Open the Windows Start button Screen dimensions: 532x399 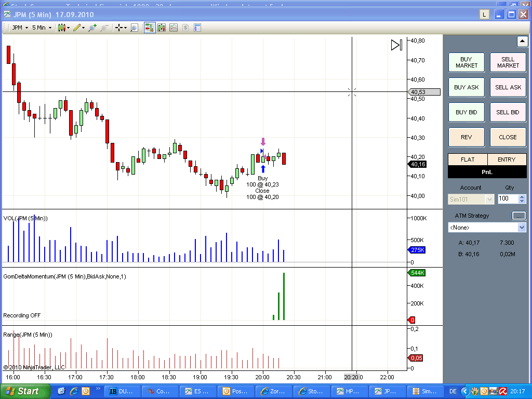[25, 391]
